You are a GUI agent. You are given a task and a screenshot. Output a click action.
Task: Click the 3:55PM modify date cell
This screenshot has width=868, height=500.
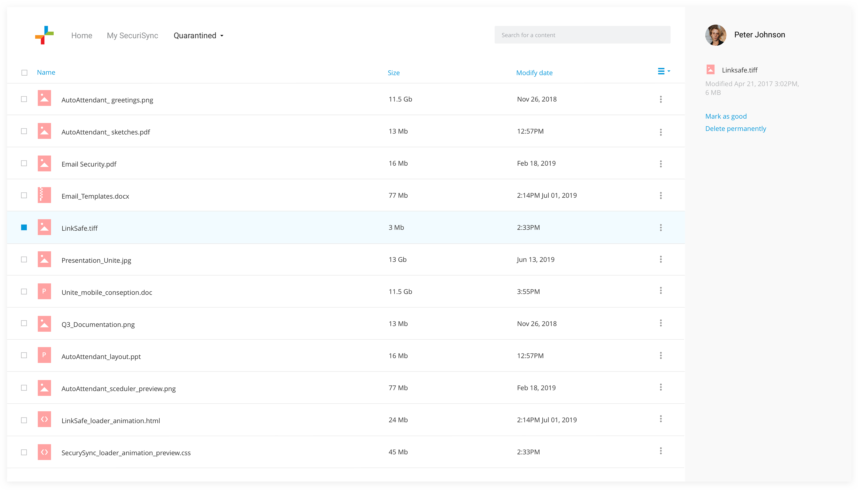click(x=528, y=292)
